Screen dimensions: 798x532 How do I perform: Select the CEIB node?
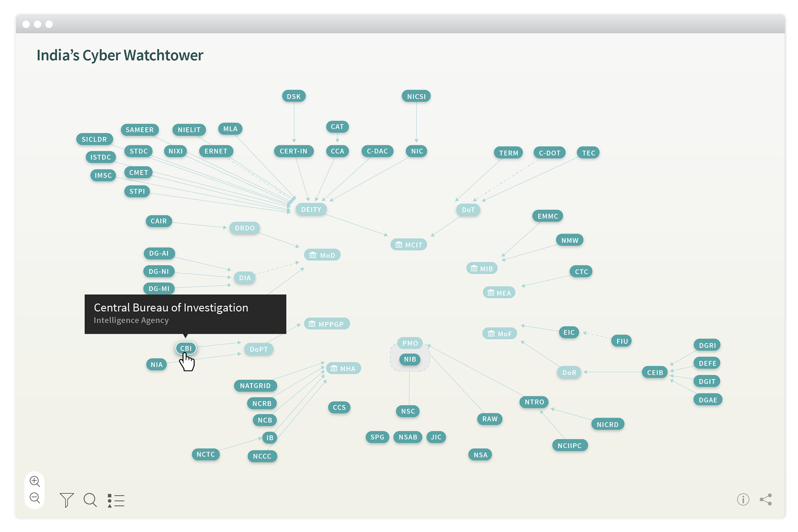click(x=655, y=372)
